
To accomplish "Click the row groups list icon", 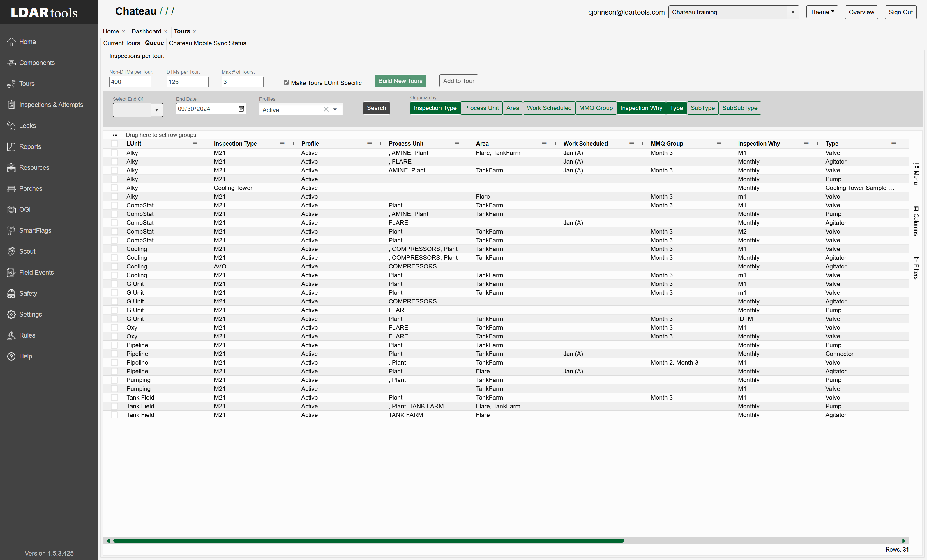I will 114,135.
